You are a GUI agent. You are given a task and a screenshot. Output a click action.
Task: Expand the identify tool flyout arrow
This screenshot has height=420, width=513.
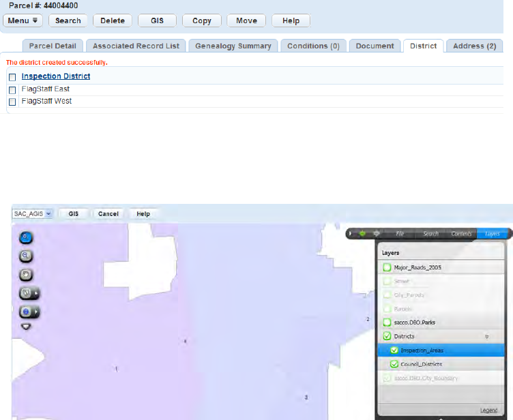point(36,312)
